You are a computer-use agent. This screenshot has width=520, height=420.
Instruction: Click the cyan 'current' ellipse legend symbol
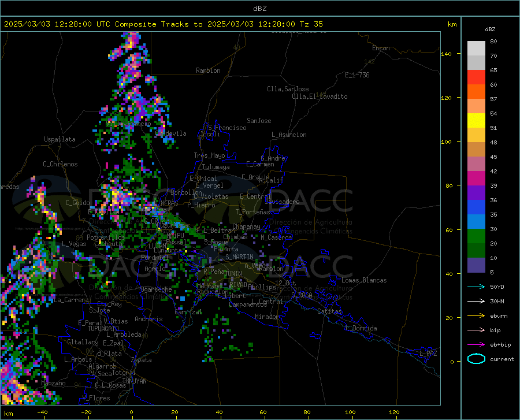pyautogui.click(x=476, y=359)
